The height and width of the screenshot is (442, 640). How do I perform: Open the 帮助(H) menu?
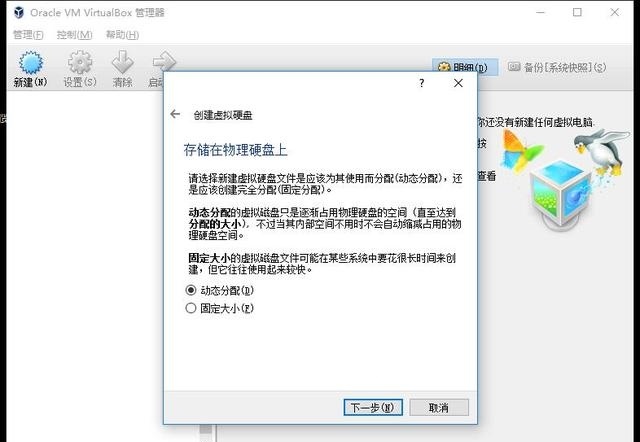pyautogui.click(x=122, y=35)
